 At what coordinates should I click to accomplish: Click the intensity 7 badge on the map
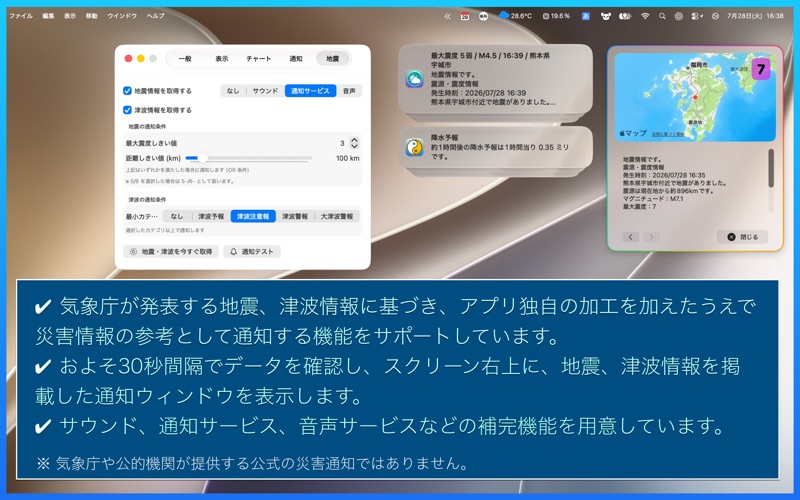[x=761, y=69]
